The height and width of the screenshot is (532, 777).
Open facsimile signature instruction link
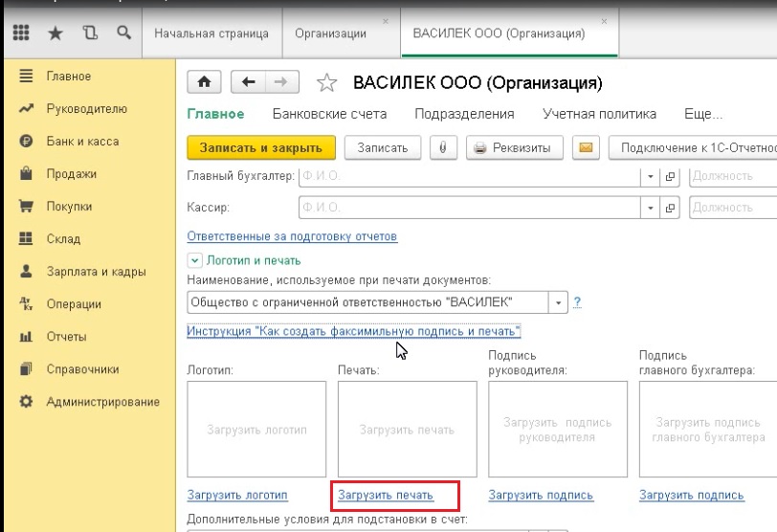point(354,331)
